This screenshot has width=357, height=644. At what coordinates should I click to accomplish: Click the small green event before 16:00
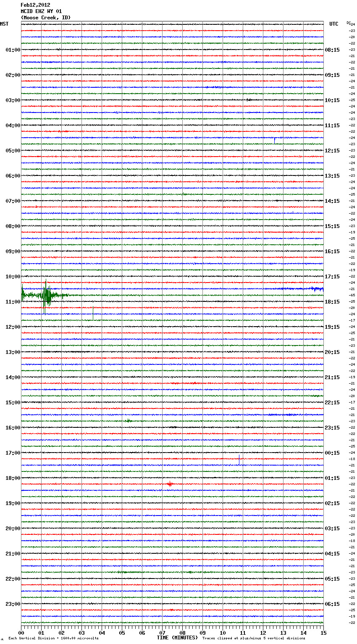pyautogui.click(x=128, y=421)
